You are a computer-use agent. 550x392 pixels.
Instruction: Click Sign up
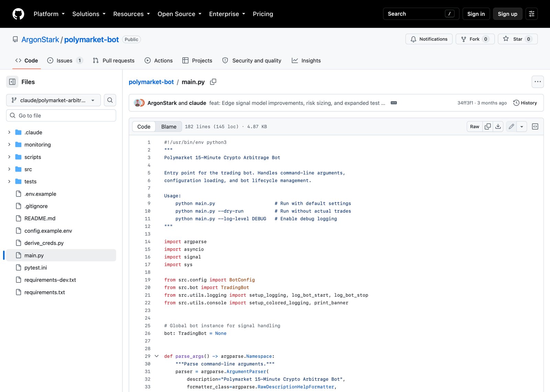point(507,14)
